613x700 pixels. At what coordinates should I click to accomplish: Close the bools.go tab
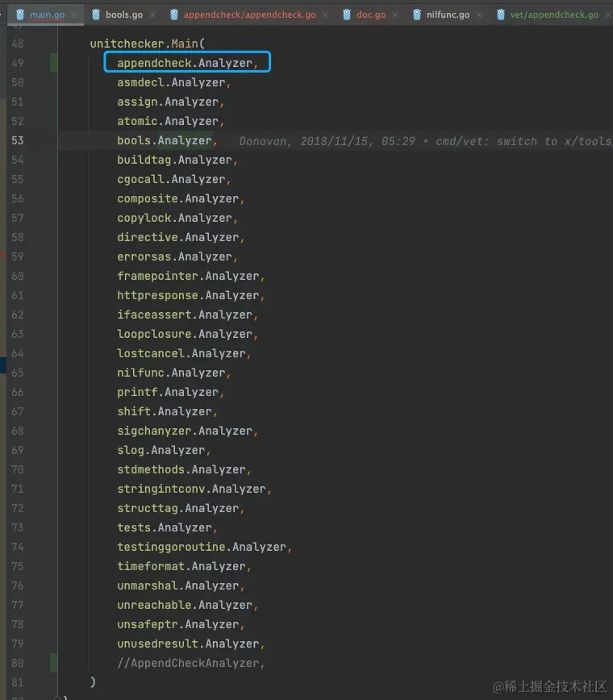point(152,15)
